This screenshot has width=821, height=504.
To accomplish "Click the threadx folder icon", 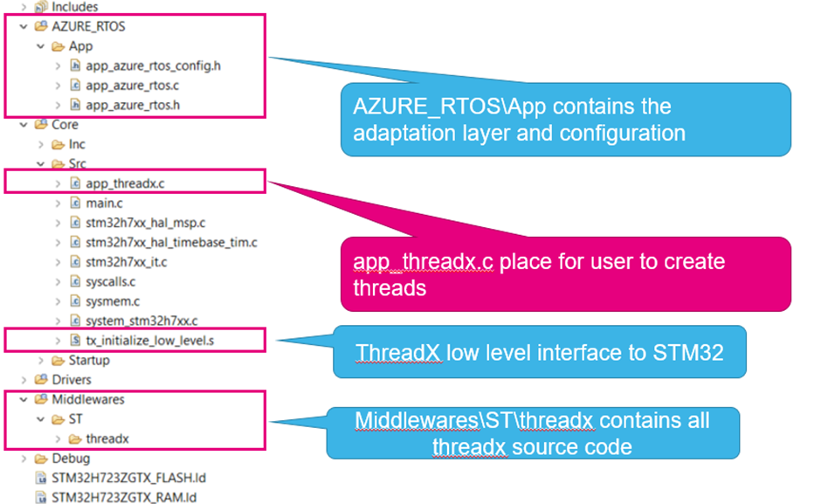I will coord(75,439).
